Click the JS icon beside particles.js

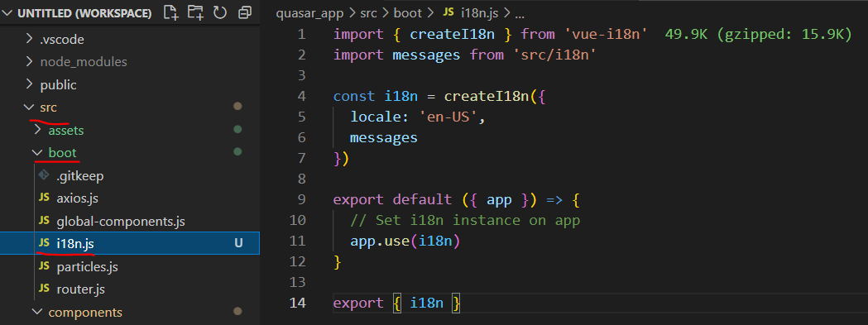[x=45, y=266]
